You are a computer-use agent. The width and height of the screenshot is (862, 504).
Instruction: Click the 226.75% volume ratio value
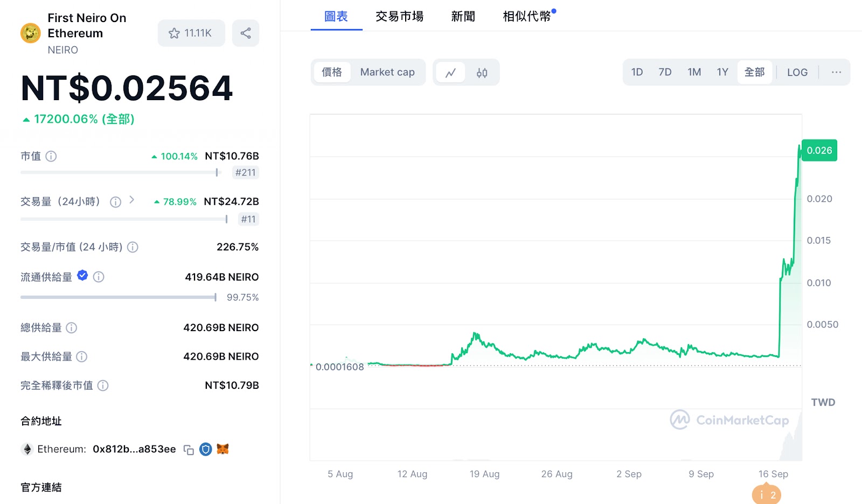point(238,247)
